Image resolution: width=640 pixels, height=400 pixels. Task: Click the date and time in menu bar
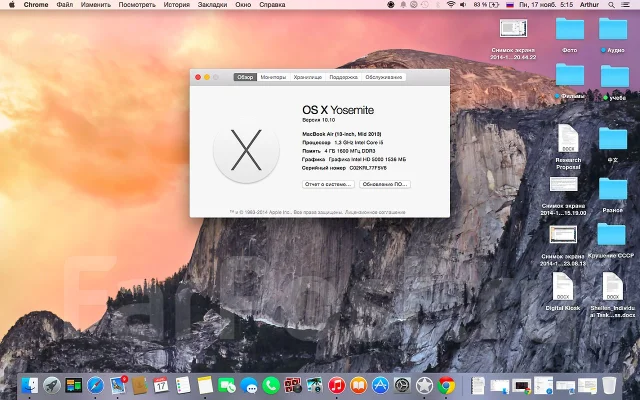pos(546,5)
